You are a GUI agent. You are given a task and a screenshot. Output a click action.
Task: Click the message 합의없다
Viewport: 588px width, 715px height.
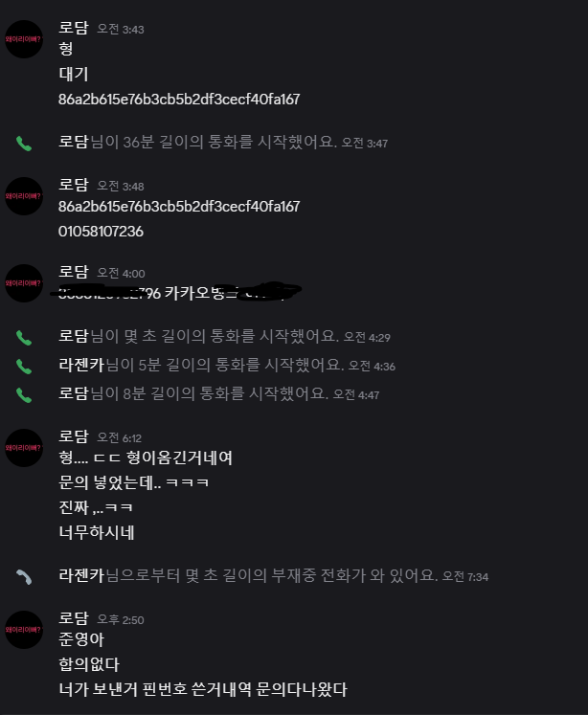click(x=89, y=664)
